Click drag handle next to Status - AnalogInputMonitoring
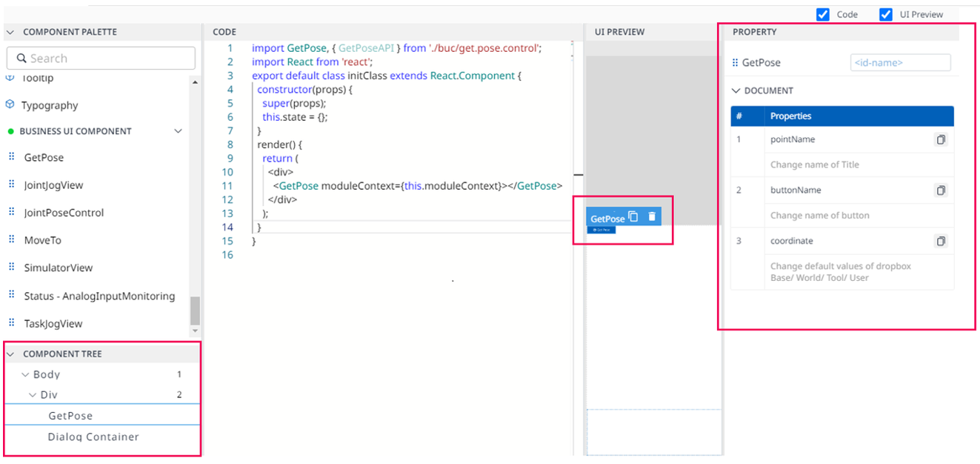 click(x=11, y=294)
